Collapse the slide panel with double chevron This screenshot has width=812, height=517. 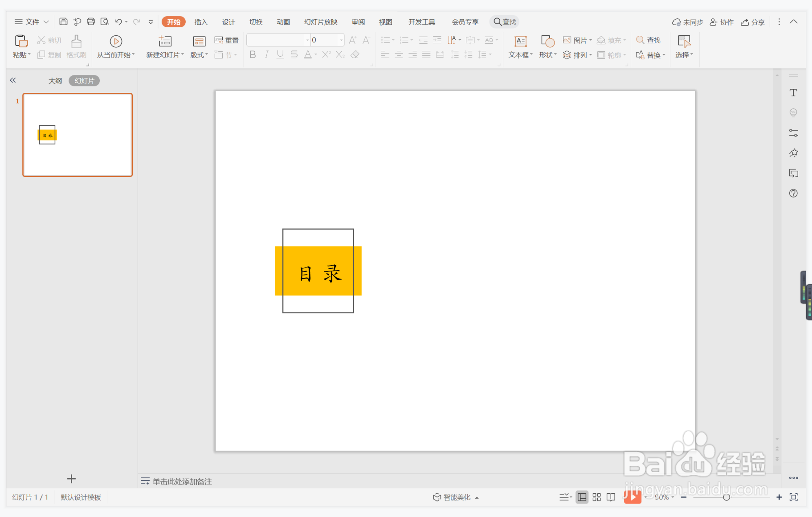[x=13, y=80]
